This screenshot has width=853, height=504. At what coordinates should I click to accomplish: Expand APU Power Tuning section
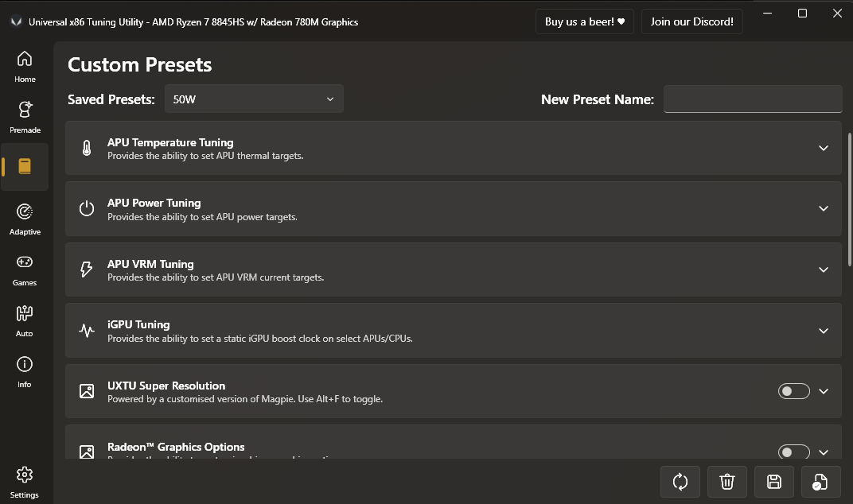(x=823, y=209)
